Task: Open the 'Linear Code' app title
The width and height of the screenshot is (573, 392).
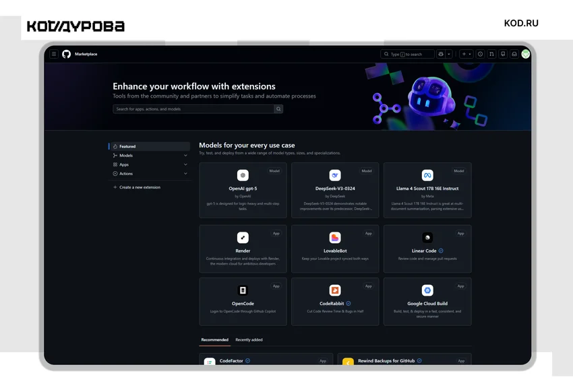Action: 424,251
